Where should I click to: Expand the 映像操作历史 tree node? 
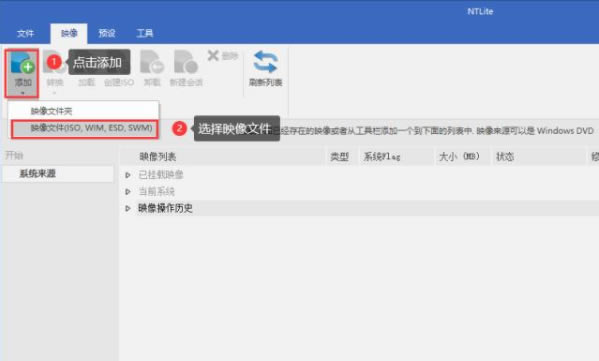tap(128, 208)
